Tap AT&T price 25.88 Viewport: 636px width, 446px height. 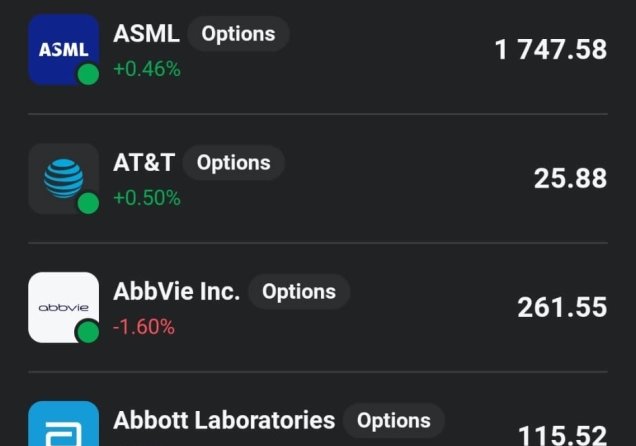pyautogui.click(x=570, y=178)
